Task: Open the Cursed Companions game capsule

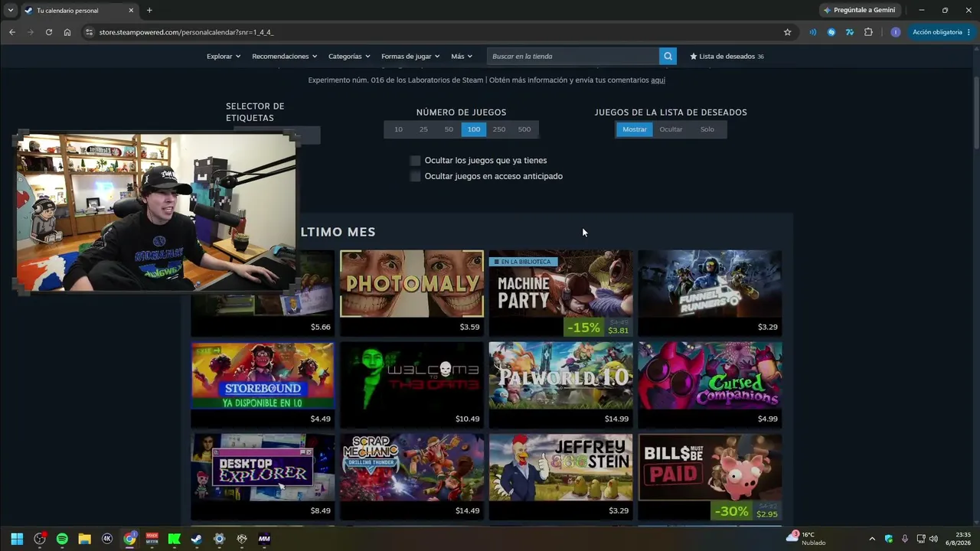Action: pyautogui.click(x=710, y=385)
